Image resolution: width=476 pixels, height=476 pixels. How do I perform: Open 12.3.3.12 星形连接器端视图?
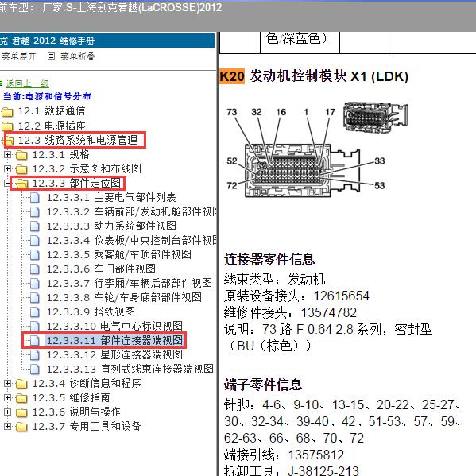[x=114, y=354]
